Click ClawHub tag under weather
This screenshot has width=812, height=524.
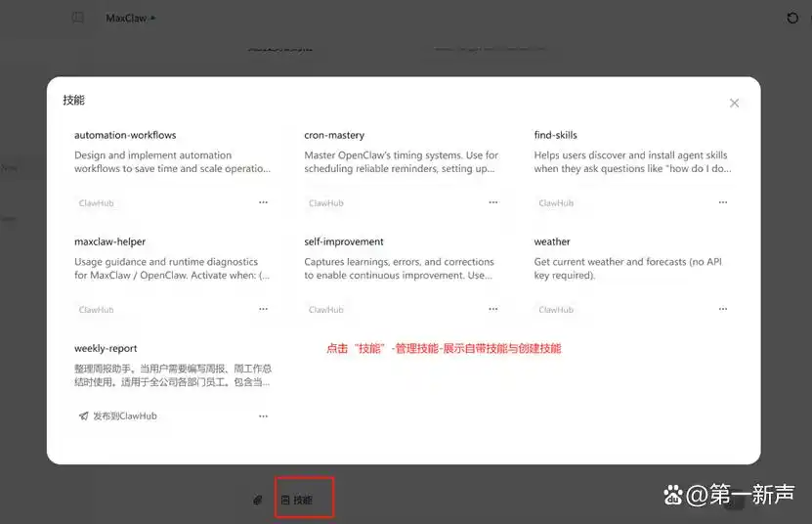coord(556,310)
